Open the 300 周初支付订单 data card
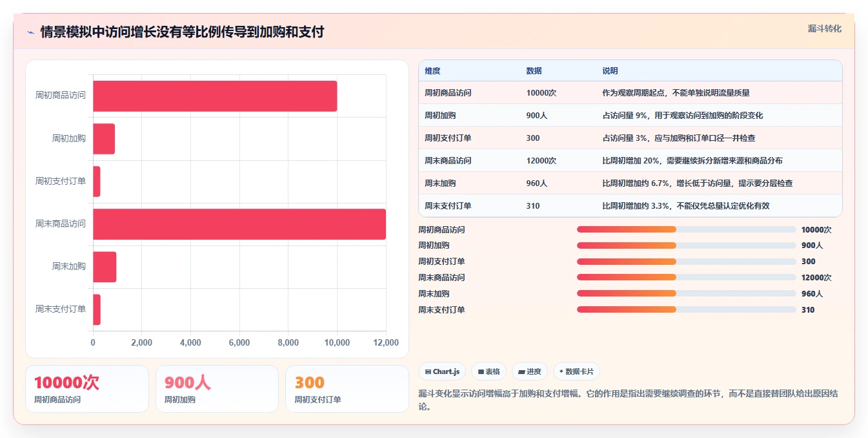868x438 pixels. [x=347, y=389]
